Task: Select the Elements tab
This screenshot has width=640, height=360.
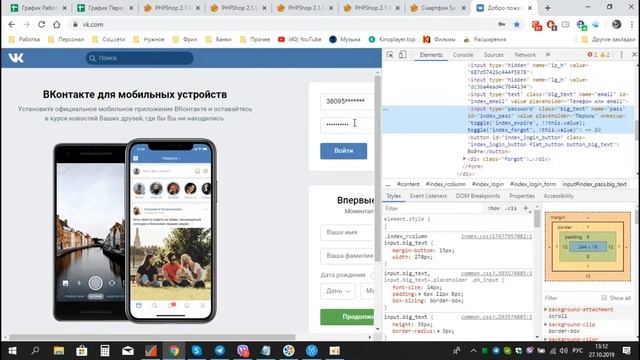Action: click(431, 55)
